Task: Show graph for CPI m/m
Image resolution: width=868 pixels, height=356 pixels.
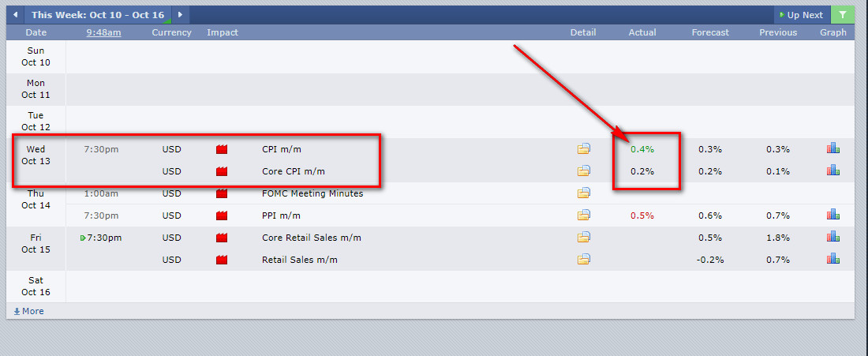Action: (832, 148)
